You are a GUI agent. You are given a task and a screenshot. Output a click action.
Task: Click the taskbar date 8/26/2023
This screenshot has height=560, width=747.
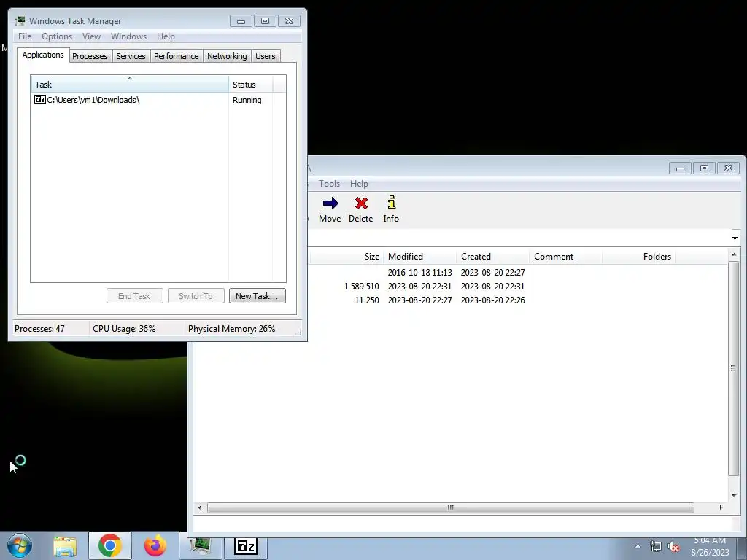point(710,553)
